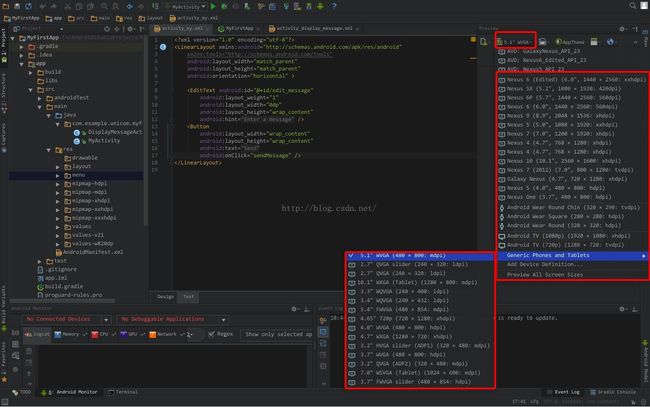Open the No Connected Devices dropdown
The image size is (650, 407).
tap(66, 319)
